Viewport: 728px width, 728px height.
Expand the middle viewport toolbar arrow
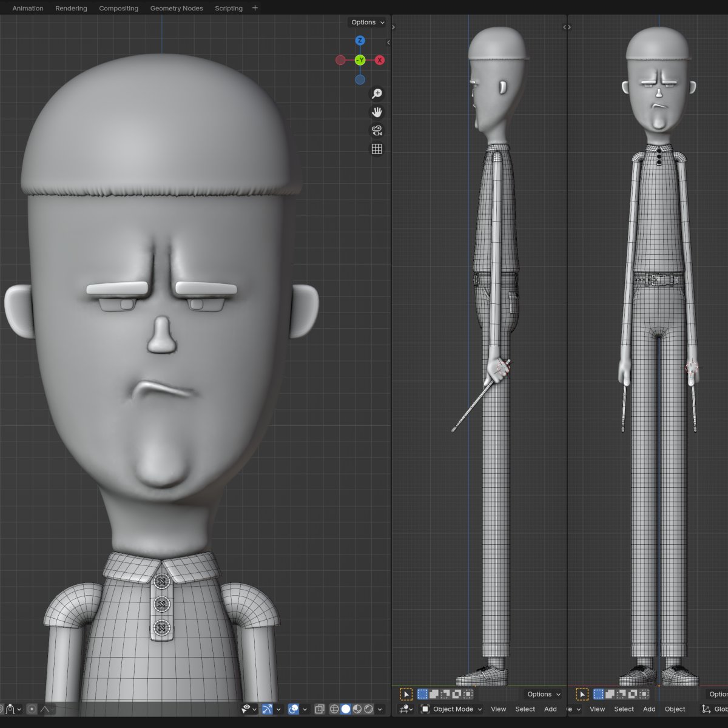(x=394, y=27)
